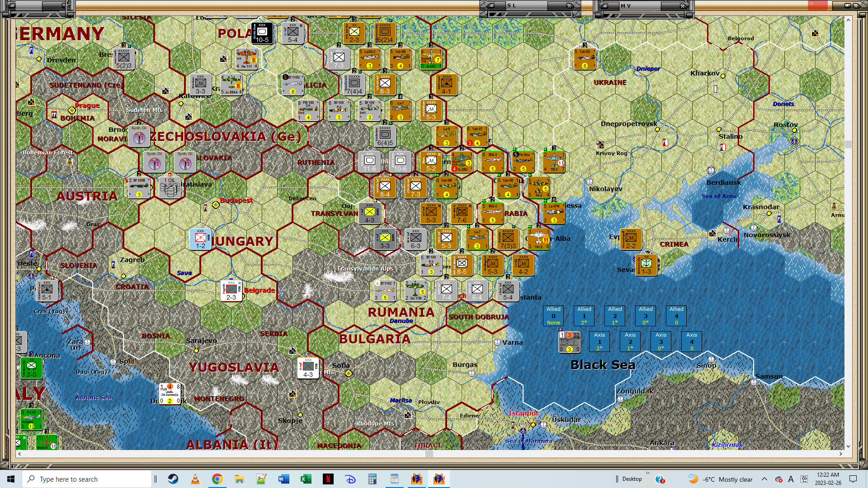
Task: Select the Bf 110C air counter
Action: point(385,291)
